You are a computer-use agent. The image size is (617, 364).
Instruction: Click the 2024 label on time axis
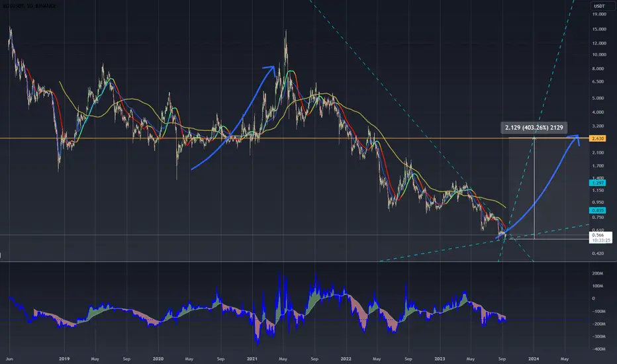[x=534, y=359]
